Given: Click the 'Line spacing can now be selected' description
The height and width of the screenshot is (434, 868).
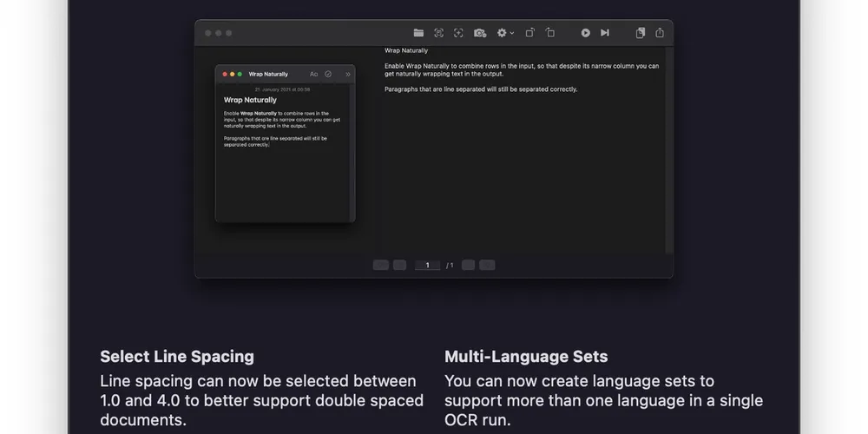Looking at the screenshot, I should pyautogui.click(x=262, y=400).
